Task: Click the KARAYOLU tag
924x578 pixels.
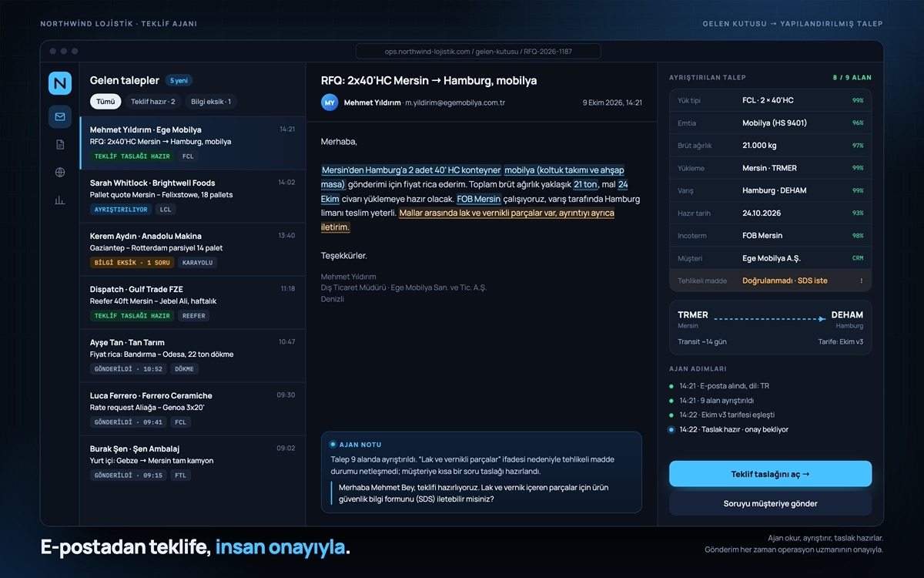Action: click(198, 263)
